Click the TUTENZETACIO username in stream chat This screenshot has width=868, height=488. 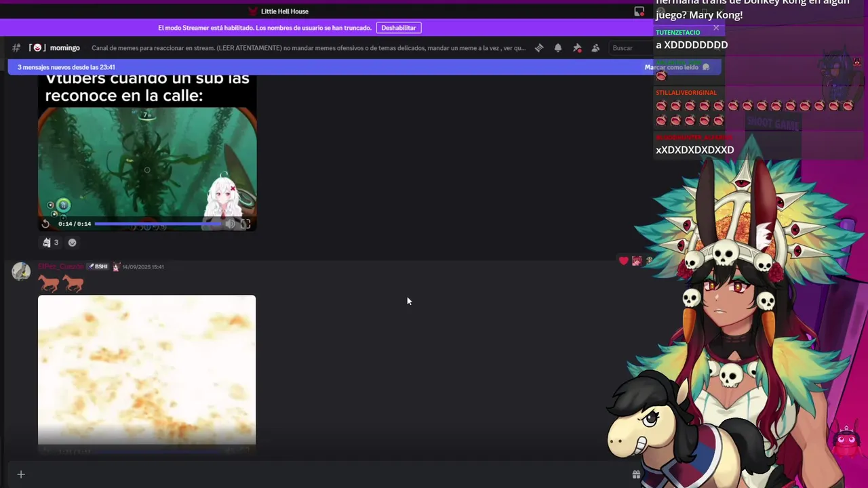coord(678,33)
